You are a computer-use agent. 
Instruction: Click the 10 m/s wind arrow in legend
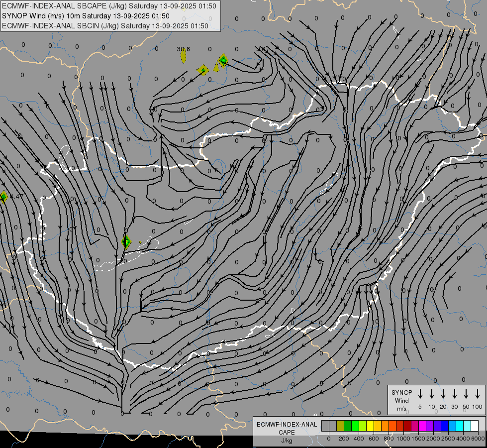click(x=432, y=394)
